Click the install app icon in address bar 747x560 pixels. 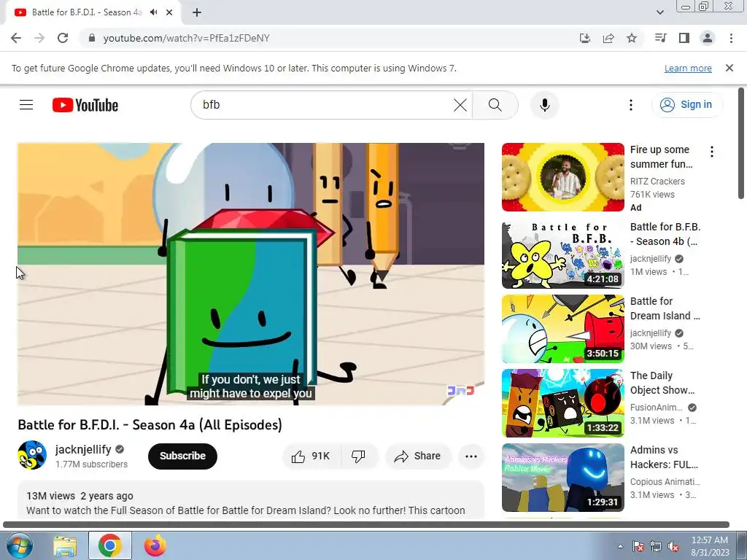[x=584, y=38]
